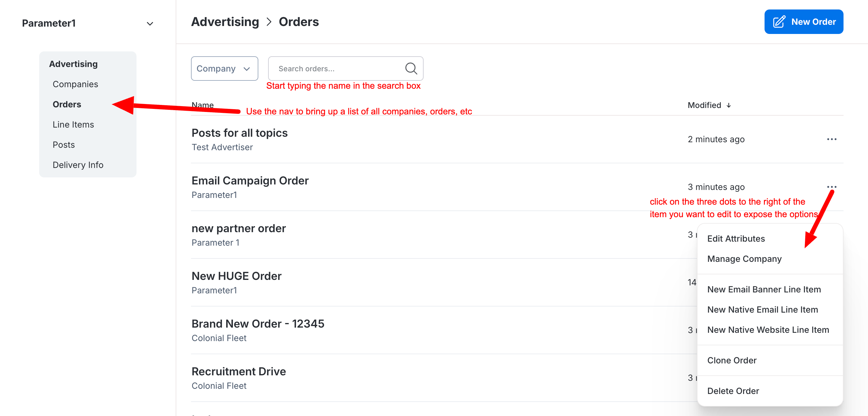Choose Delete Order from the menu
Image resolution: width=868 pixels, height=416 pixels.
coord(733,391)
